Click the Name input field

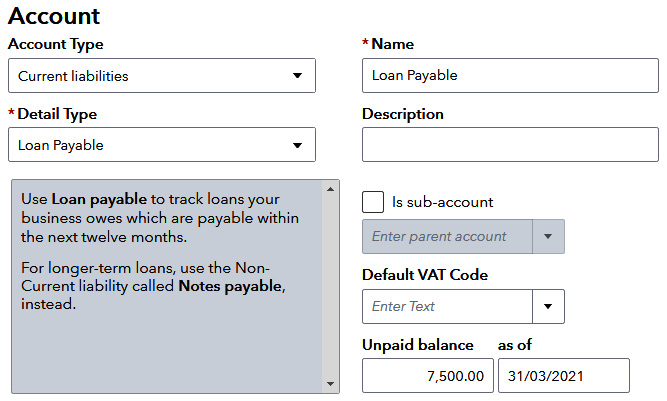click(510, 76)
